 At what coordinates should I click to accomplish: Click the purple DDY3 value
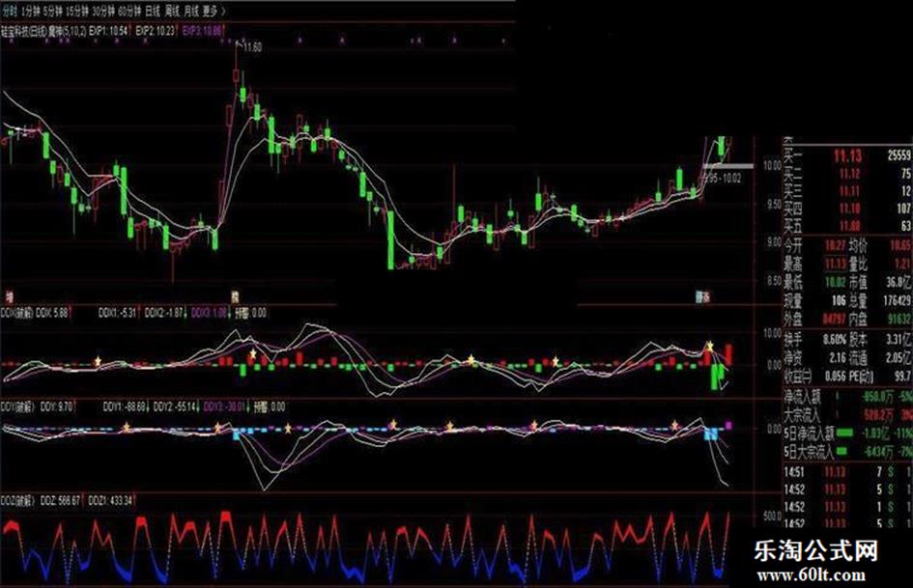[225, 406]
